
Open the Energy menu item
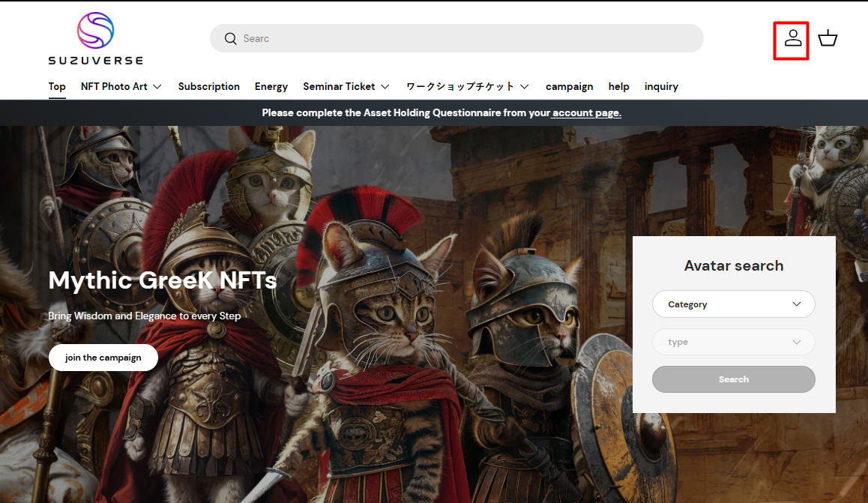(x=271, y=86)
